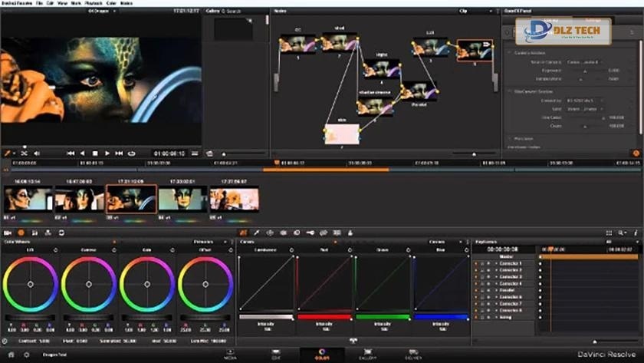Expand Corrector 1 keyframe track

tap(496, 263)
